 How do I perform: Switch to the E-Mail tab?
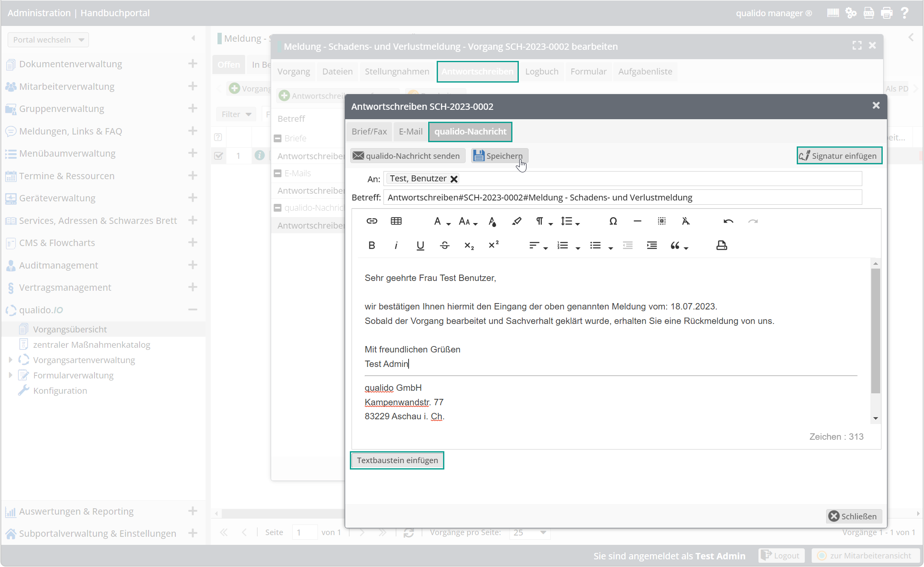410,132
